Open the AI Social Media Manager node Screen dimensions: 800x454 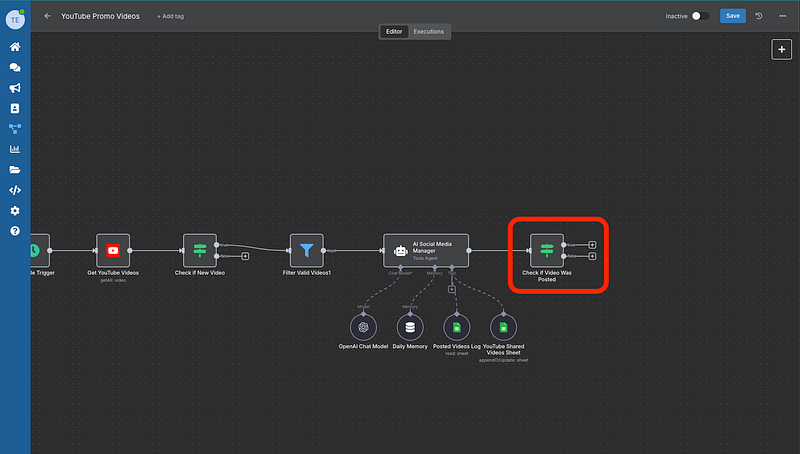coord(425,251)
